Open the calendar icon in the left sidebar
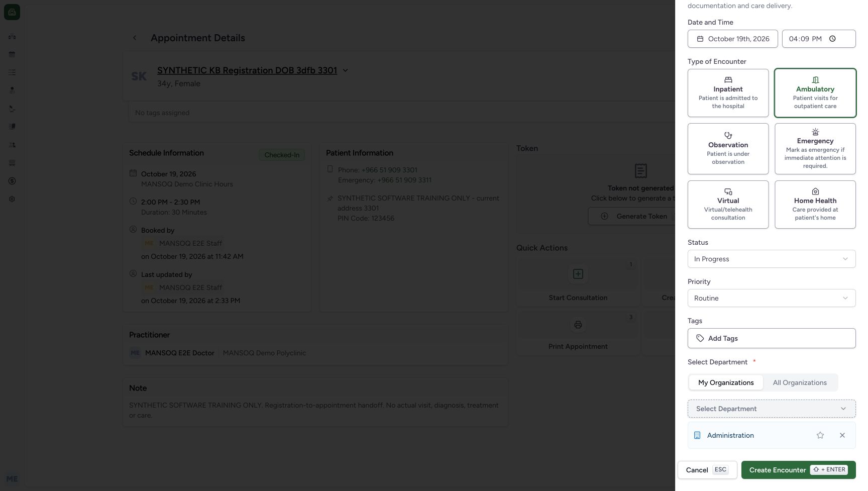 (x=12, y=54)
